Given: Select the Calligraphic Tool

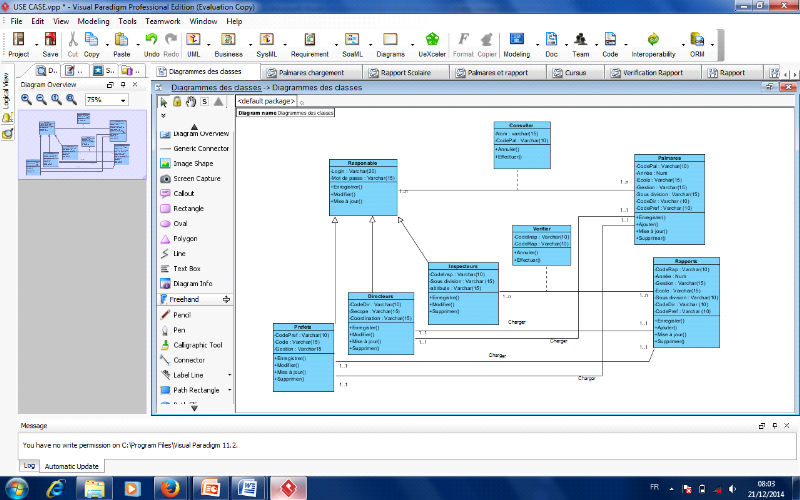Looking at the screenshot, I should [196, 345].
